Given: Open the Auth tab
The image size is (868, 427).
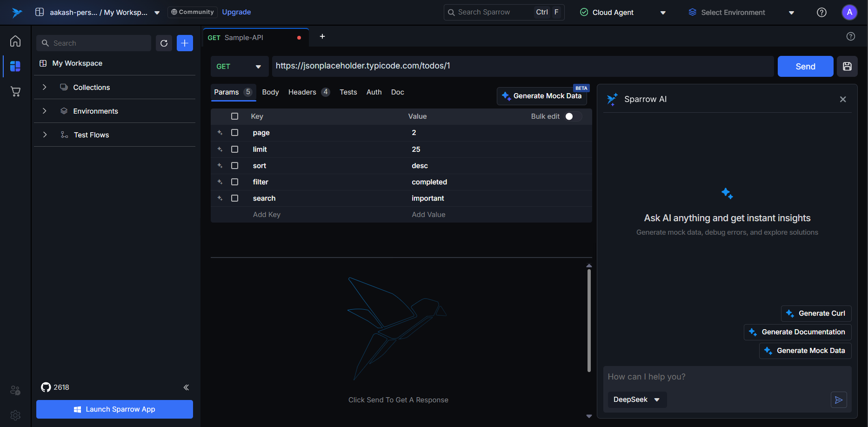Looking at the screenshot, I should pos(374,92).
